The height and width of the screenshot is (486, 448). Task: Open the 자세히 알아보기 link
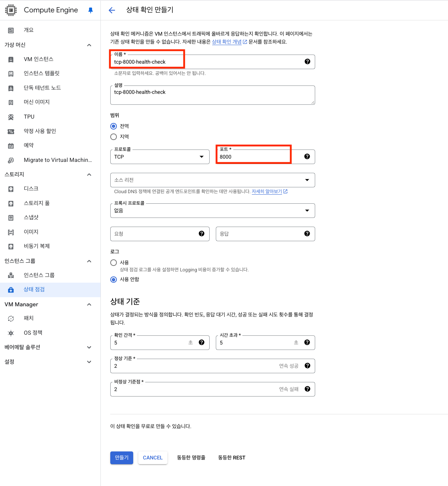tap(270, 191)
